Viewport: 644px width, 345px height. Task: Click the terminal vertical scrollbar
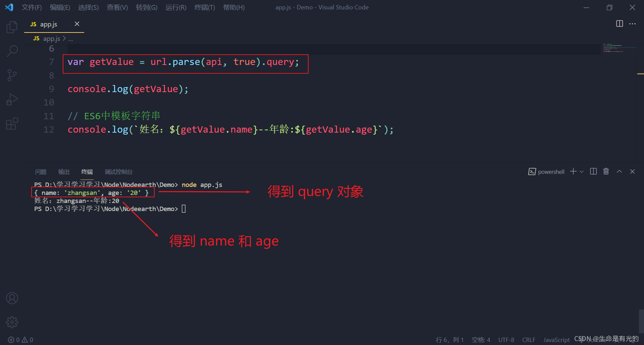[641, 322]
